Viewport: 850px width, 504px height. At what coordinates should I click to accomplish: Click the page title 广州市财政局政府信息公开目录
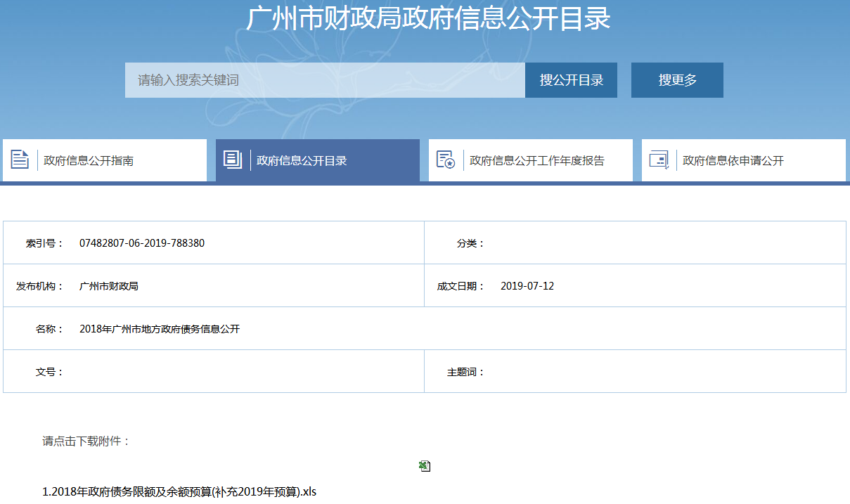(428, 19)
